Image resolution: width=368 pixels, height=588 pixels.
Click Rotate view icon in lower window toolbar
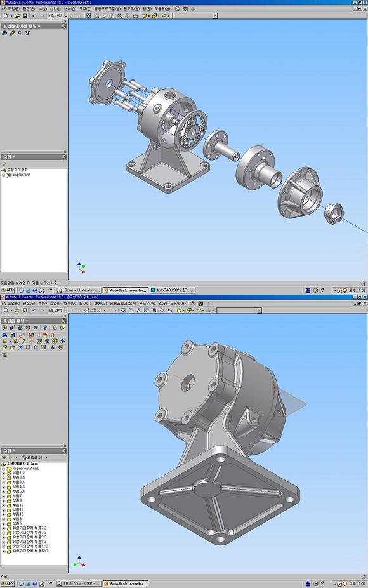click(162, 310)
